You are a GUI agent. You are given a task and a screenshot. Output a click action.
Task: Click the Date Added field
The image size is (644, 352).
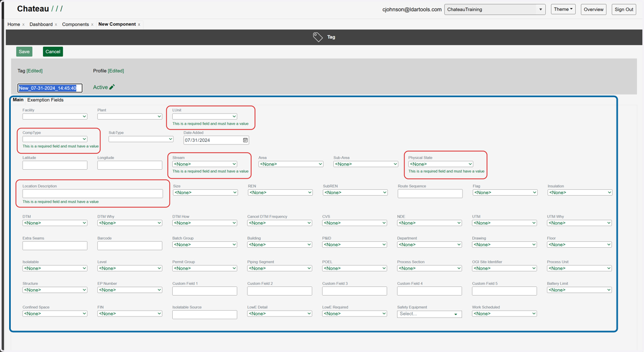216,140
